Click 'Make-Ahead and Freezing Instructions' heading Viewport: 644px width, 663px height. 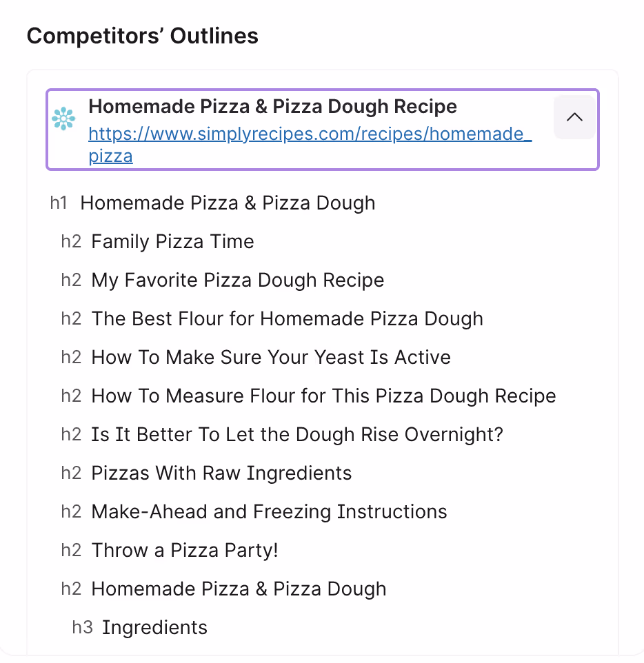(x=269, y=511)
